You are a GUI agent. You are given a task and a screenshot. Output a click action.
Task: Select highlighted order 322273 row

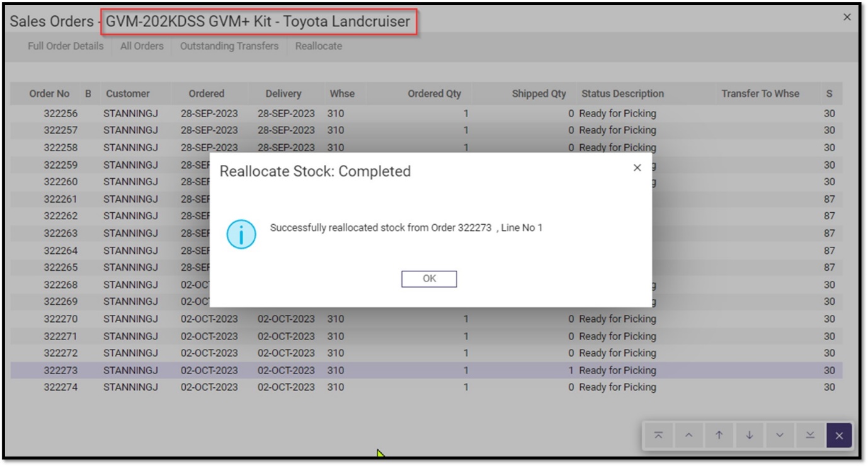426,370
